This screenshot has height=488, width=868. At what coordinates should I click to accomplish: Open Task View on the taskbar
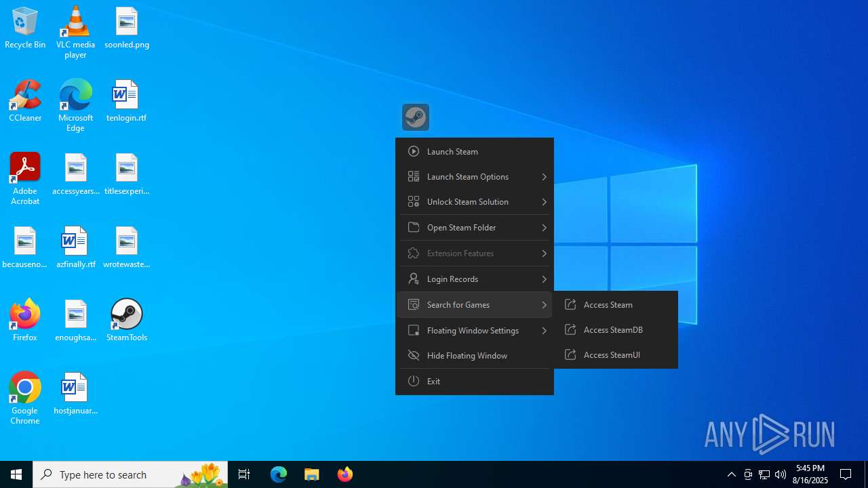point(244,474)
